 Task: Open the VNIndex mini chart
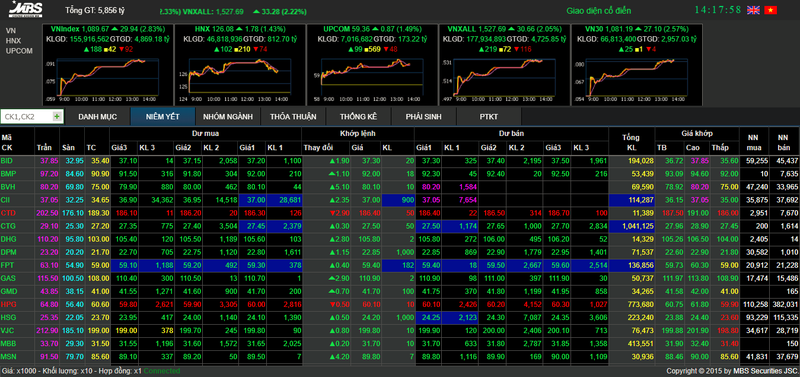103,80
